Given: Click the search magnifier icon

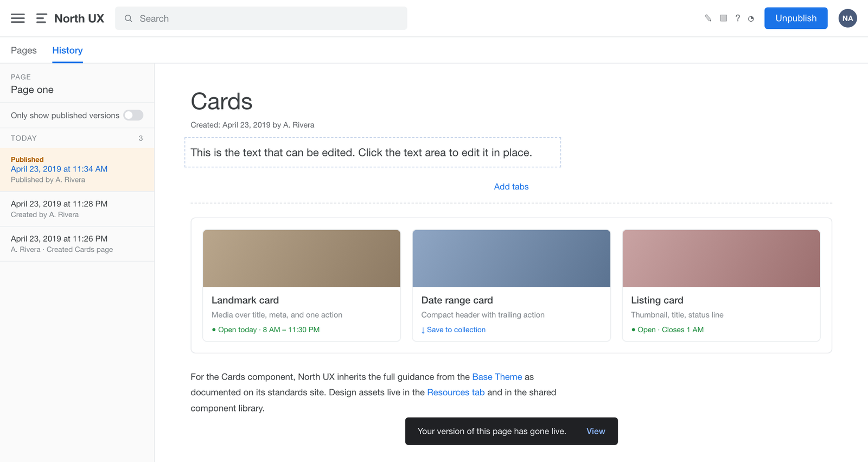Looking at the screenshot, I should pos(129,18).
